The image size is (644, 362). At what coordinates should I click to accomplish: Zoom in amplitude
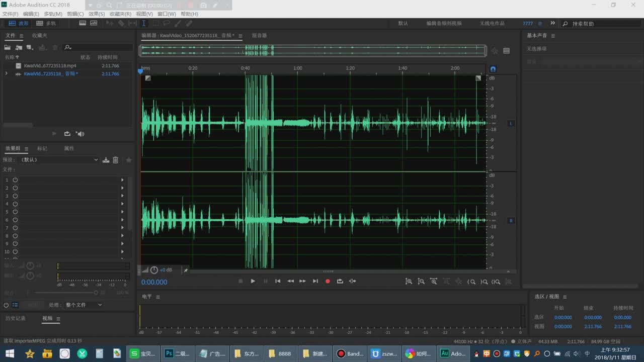click(409, 282)
